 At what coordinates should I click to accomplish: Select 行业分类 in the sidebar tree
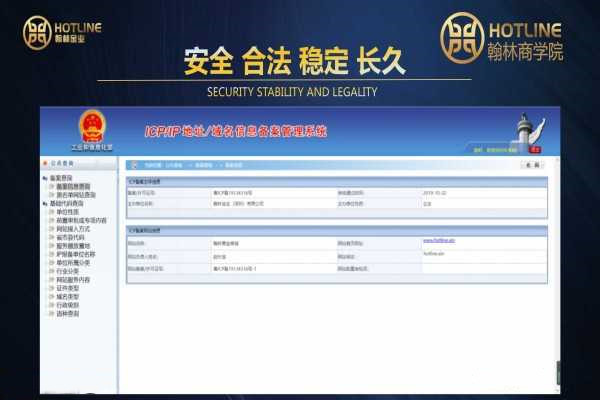tap(68, 271)
